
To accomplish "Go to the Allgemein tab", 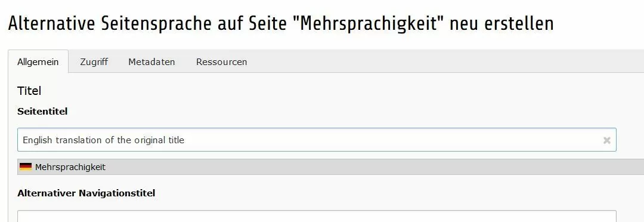I will click(38, 61).
